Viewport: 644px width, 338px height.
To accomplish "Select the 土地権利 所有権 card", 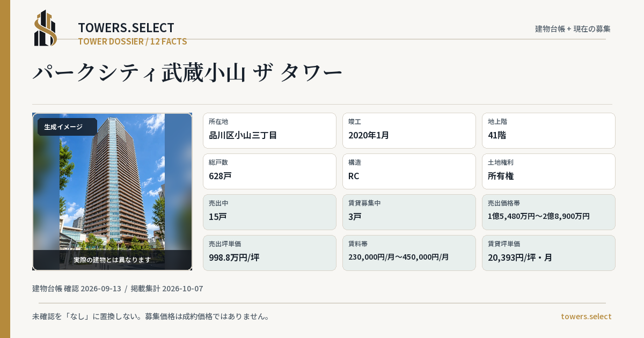I will pyautogui.click(x=548, y=171).
